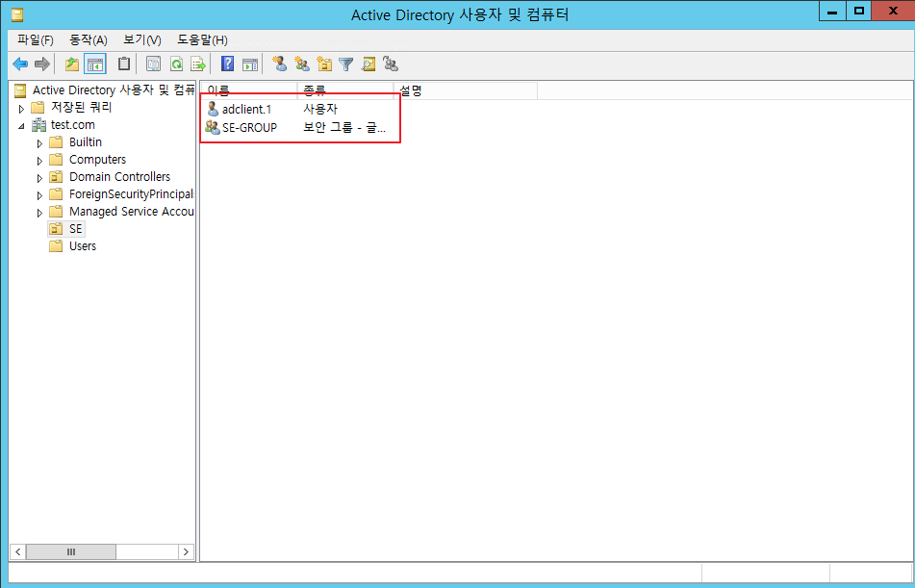Click the 사용자 type cell
The height and width of the screenshot is (588, 915).
point(320,109)
